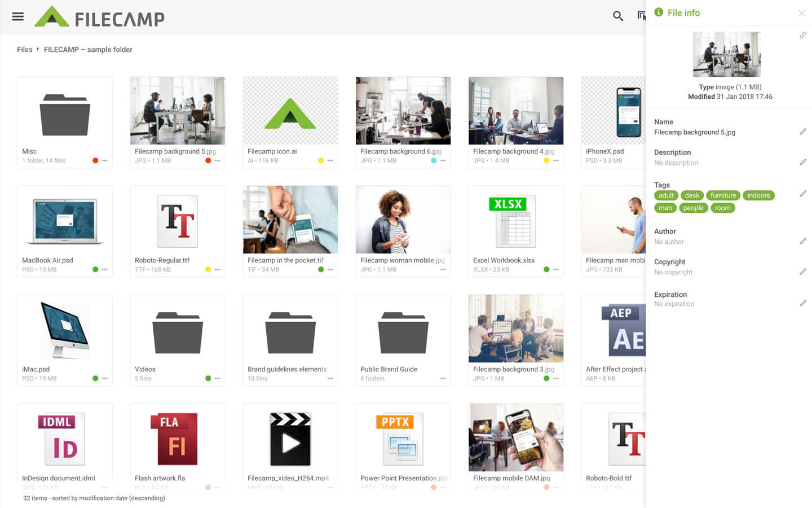The height and width of the screenshot is (508, 812).
Task: Select the 'indoors' tag
Action: pyautogui.click(x=758, y=195)
